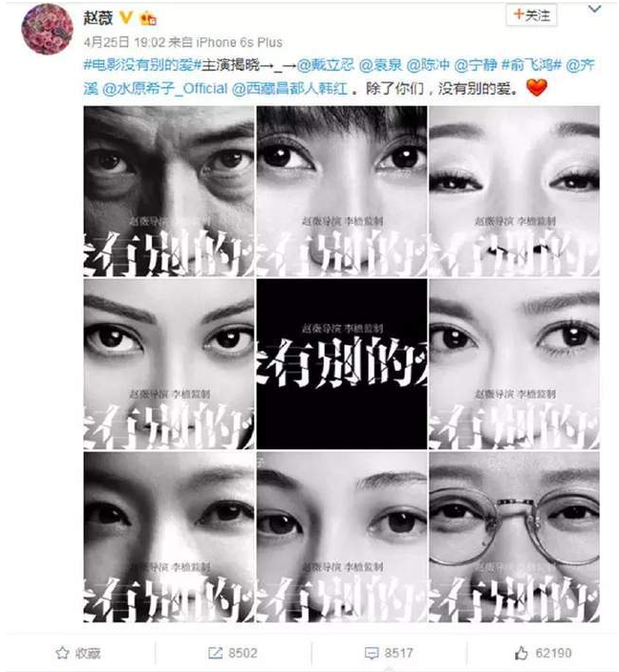619x672 pixels.
Task: Click the star icon to 收藏 post
Action: coord(62,653)
